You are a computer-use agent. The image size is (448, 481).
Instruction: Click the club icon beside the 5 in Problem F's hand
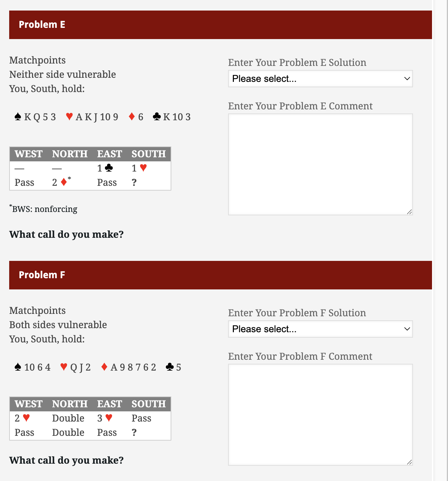tap(170, 367)
